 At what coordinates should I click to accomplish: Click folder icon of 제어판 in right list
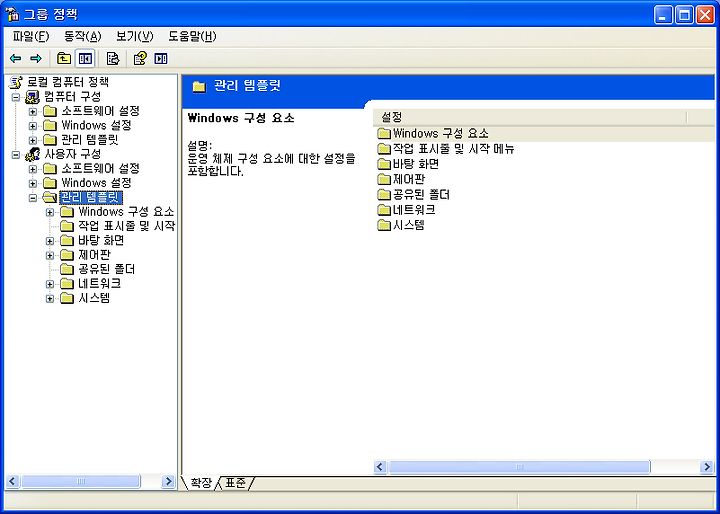click(x=384, y=179)
